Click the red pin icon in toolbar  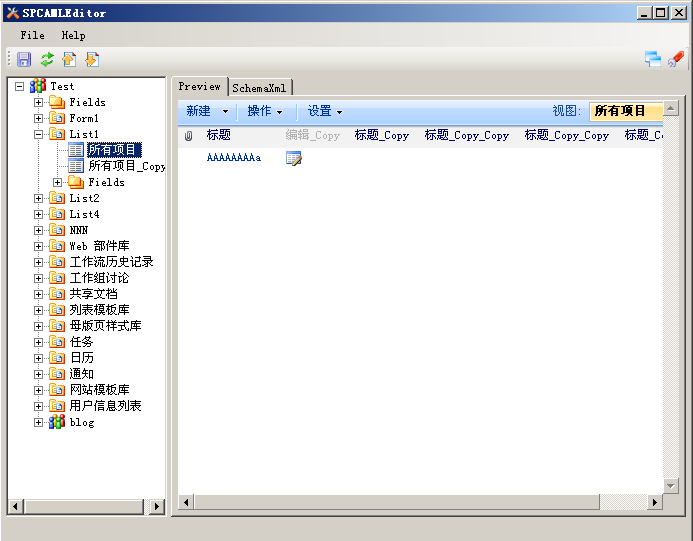(676, 59)
